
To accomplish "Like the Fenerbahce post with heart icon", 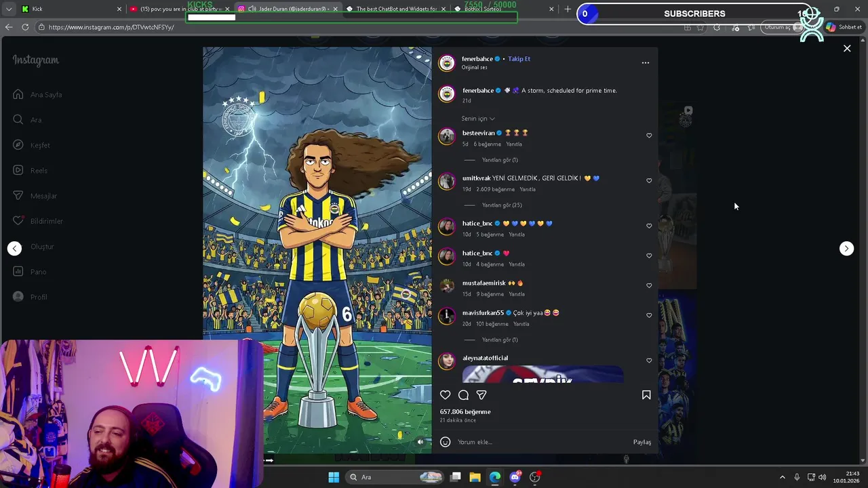I will click(x=446, y=394).
